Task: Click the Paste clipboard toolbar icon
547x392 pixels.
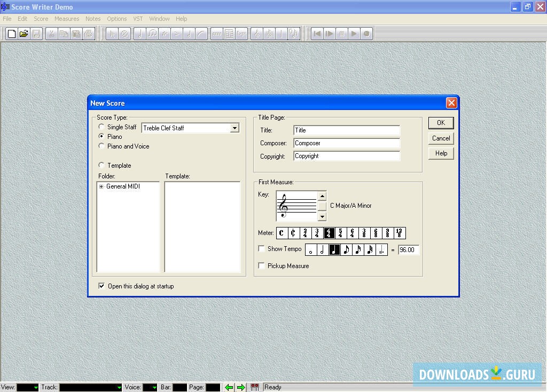Action: tap(76, 34)
